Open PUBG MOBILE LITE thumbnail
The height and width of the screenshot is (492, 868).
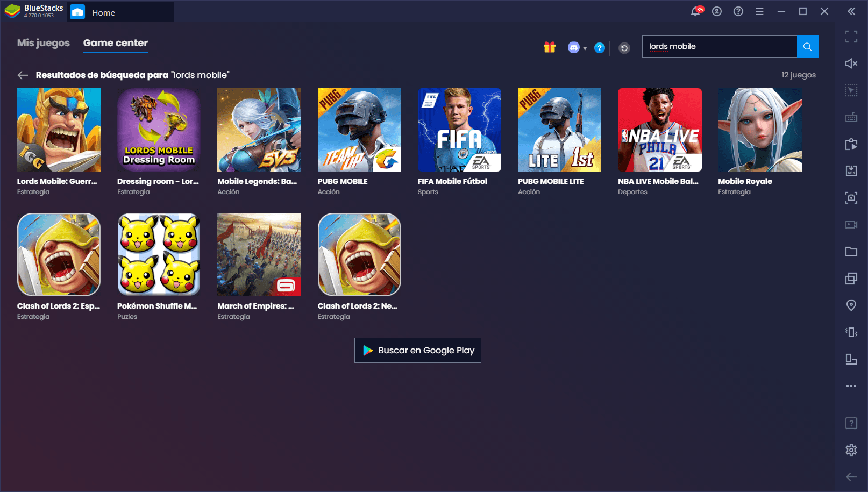pos(559,130)
